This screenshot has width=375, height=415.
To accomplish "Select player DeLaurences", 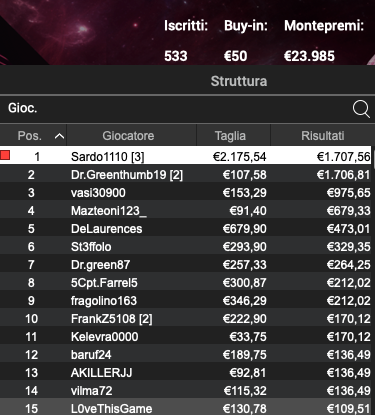I will [185, 229].
